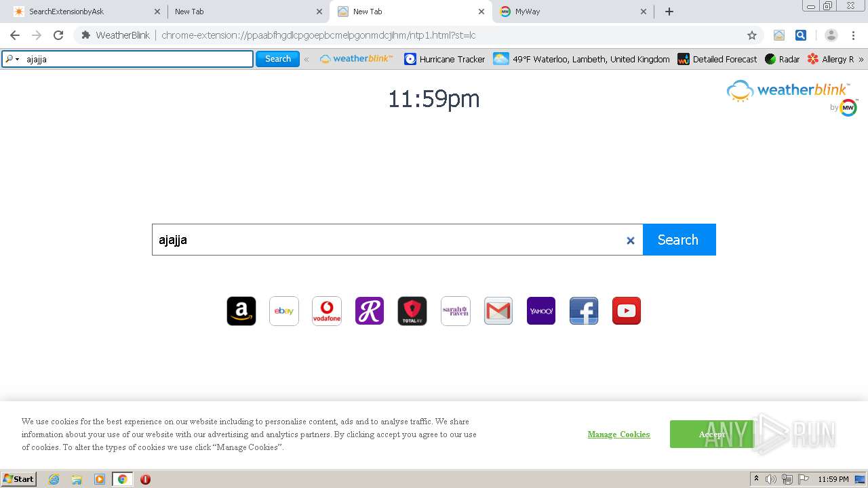This screenshot has height=488, width=868.
Task: Click the Windows Start button
Action: tap(19, 479)
